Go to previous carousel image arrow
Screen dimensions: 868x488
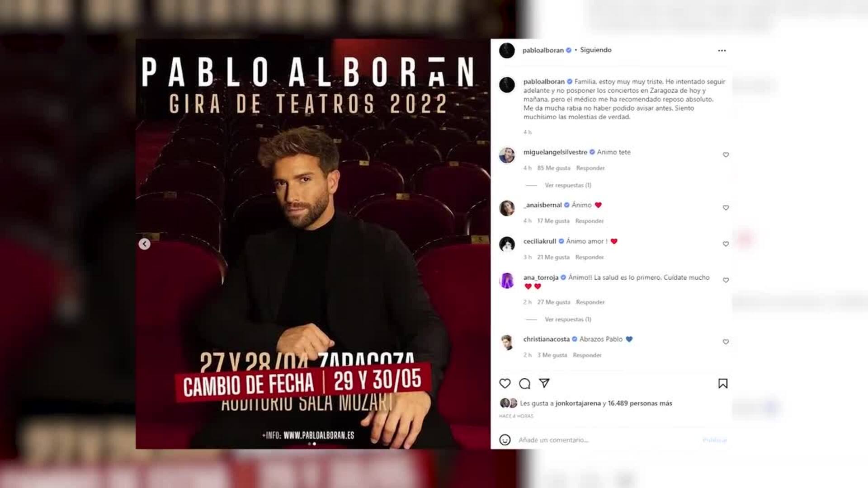pyautogui.click(x=144, y=244)
